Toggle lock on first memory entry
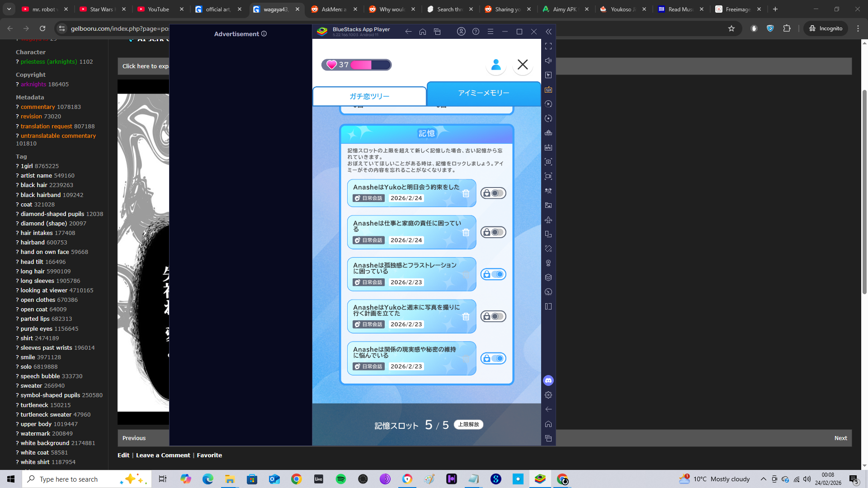 click(x=493, y=193)
